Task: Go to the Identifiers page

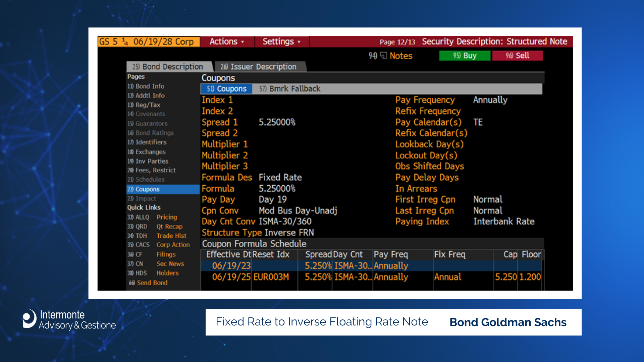Action: (x=147, y=142)
